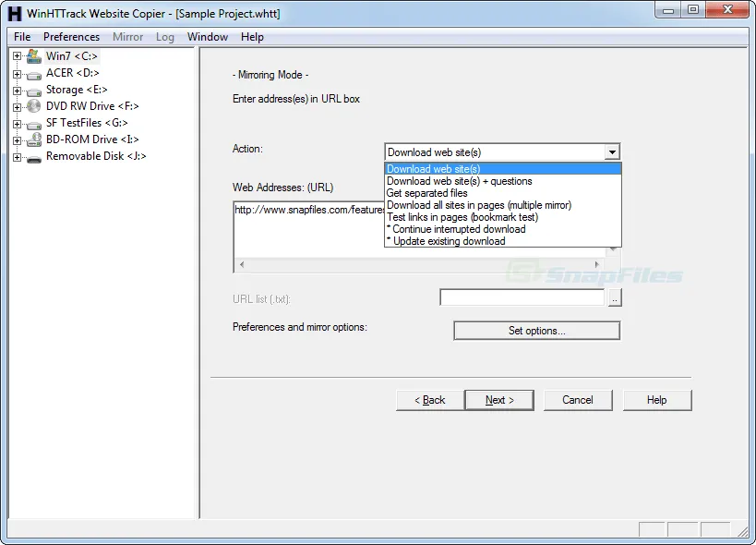Screen dimensions: 756x545
Task: Choose 'Download web site(s) + questions' option
Action: click(x=503, y=181)
